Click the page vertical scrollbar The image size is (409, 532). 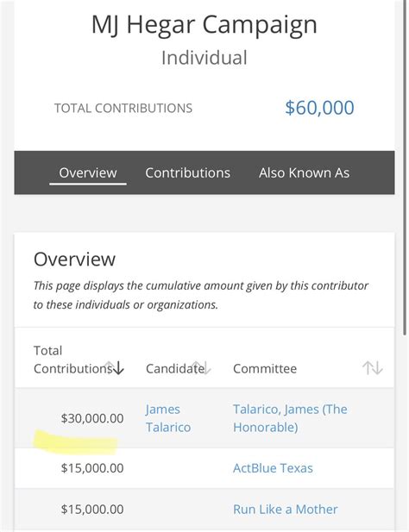[x=405, y=168]
